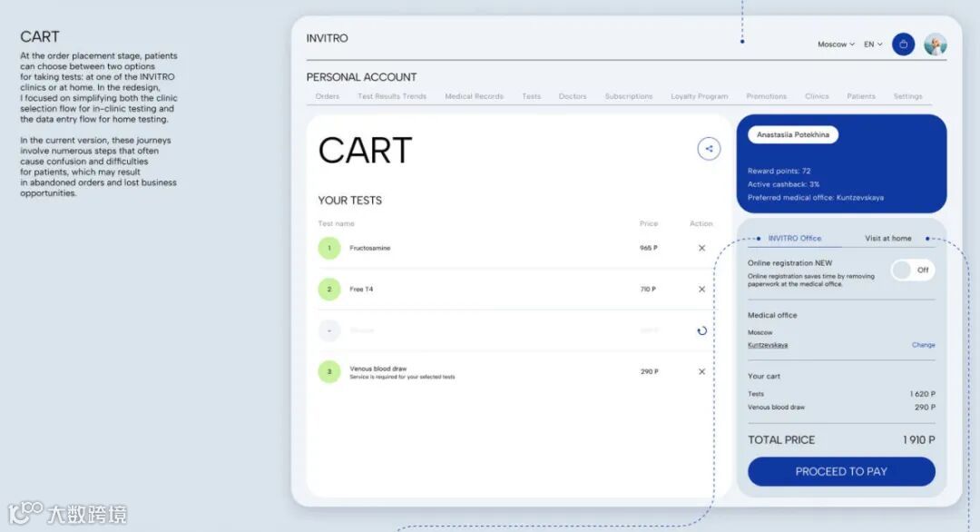The height and width of the screenshot is (532, 980).
Task: Click the 290 ₽ price in test list
Action: (x=649, y=371)
